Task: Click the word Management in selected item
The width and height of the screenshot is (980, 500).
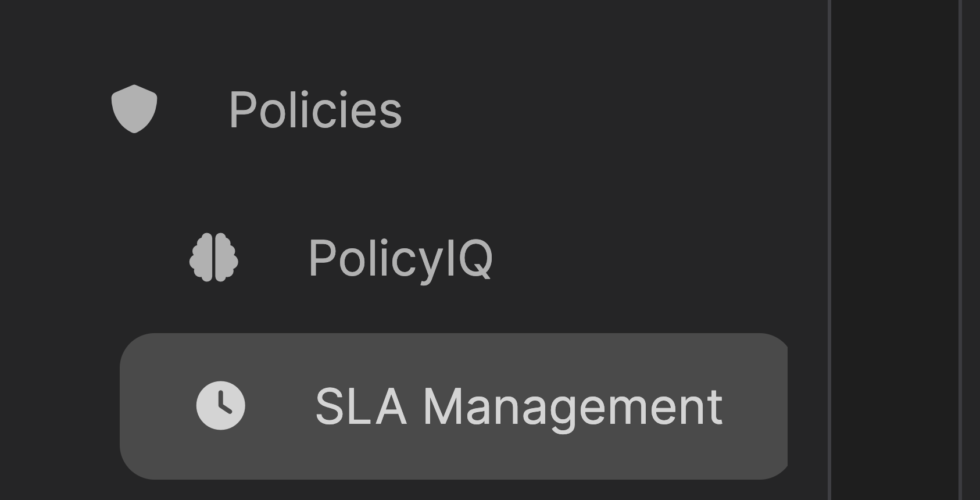Action: pyautogui.click(x=573, y=409)
